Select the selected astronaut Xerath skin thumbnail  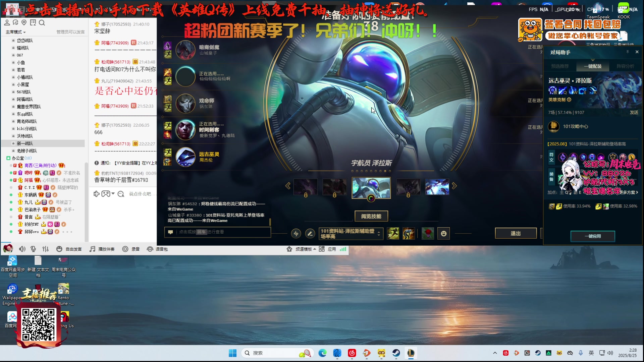pos(371,188)
